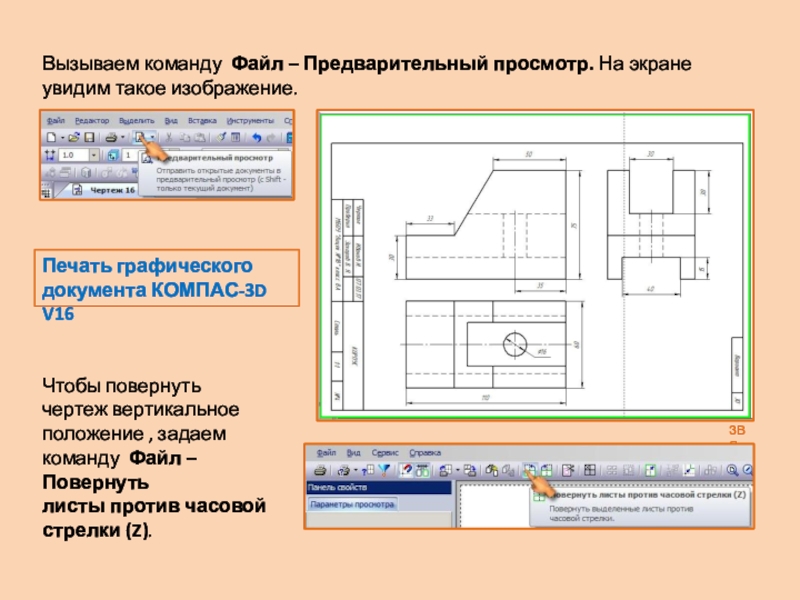Open the Вид menu in preview window
The height and width of the screenshot is (600, 800).
coord(354,453)
